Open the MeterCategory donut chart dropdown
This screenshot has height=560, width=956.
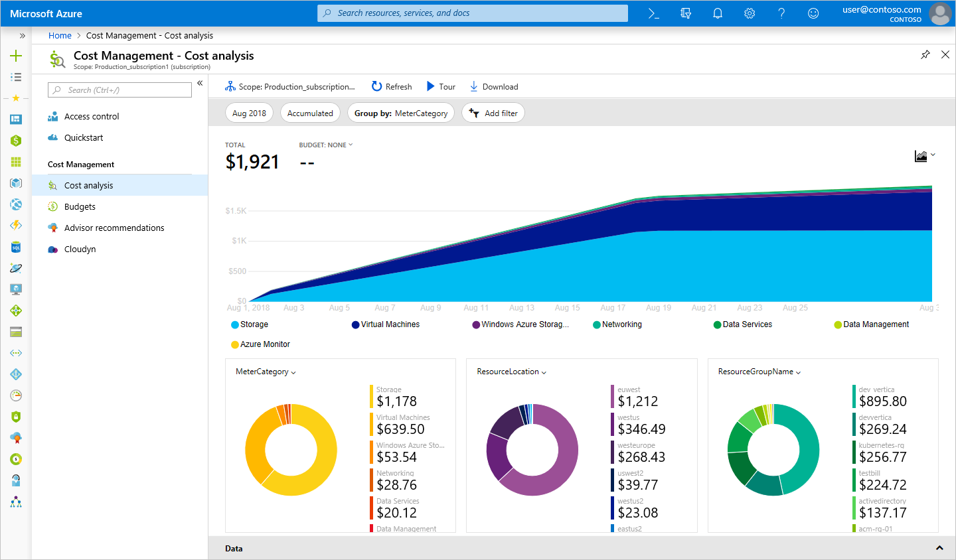click(266, 372)
